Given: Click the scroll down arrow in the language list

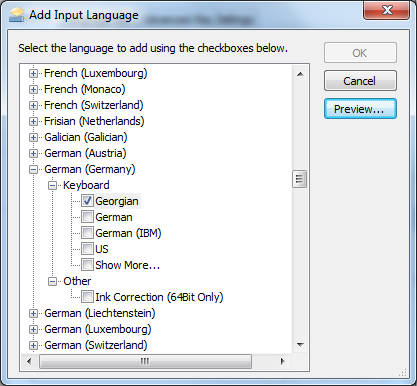Looking at the screenshot, I should pyautogui.click(x=300, y=345).
